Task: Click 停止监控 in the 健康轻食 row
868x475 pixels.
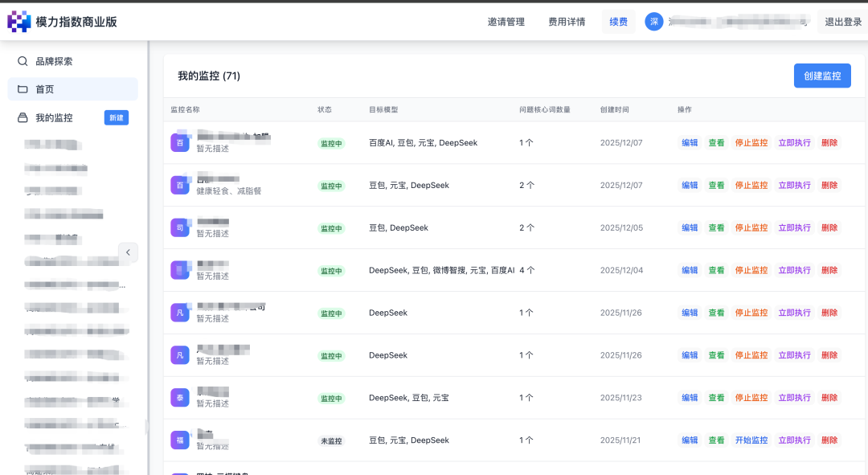Action: point(751,186)
